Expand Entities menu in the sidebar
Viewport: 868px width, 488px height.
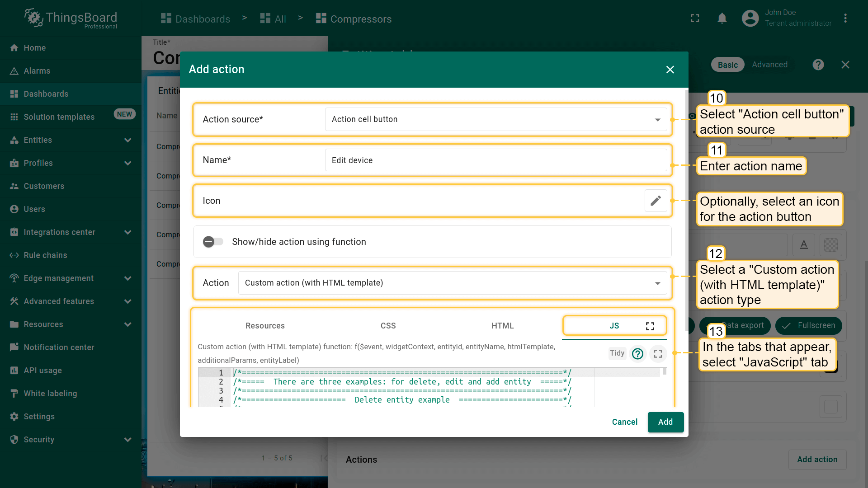tap(127, 140)
